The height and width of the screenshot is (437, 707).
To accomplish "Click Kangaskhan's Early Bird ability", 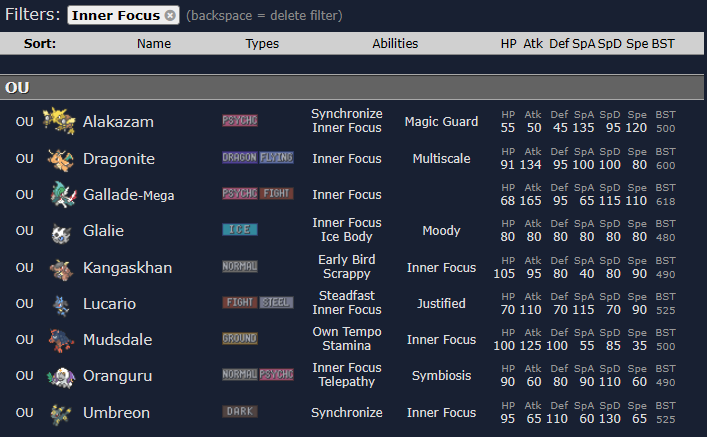I will coord(346,260).
